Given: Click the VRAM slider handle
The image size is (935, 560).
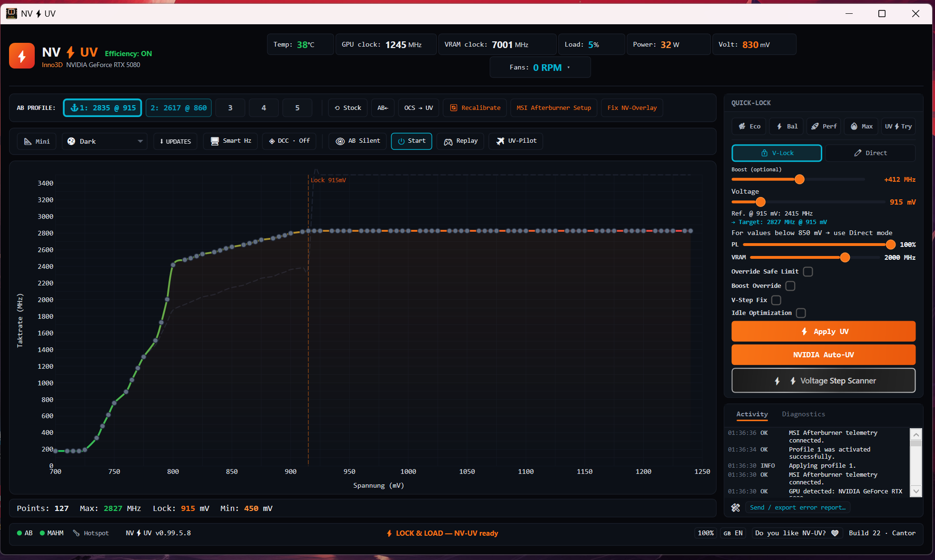Looking at the screenshot, I should tap(845, 257).
